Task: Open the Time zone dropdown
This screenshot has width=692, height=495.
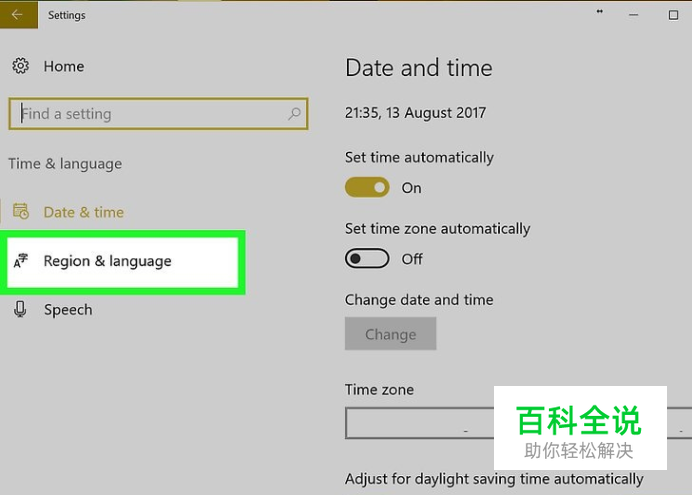Action: point(518,423)
